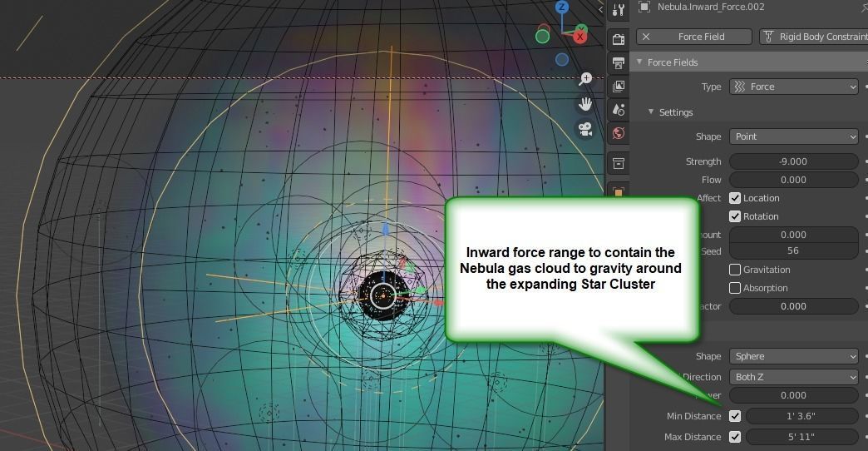Click the zoom magnifier icon in viewport
The height and width of the screenshot is (451, 868).
tap(585, 79)
